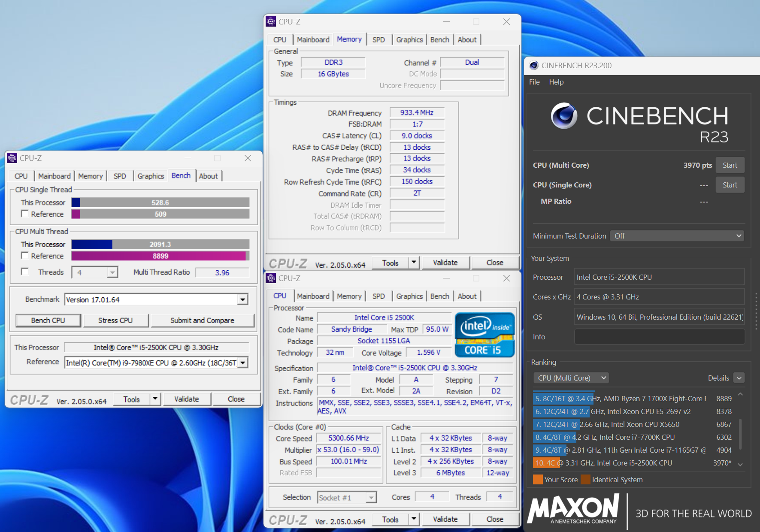Image resolution: width=760 pixels, height=532 pixels.
Task: Open the Minimum Test Duration dropdown
Action: (x=677, y=236)
